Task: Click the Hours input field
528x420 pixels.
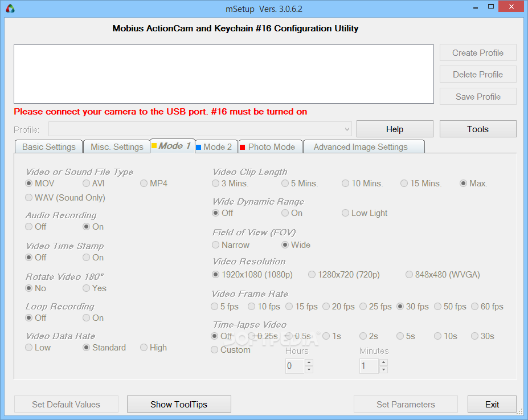Action: click(295, 366)
